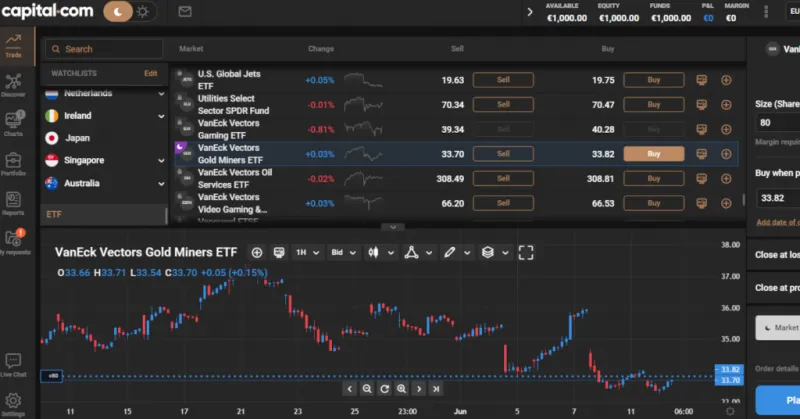Click the Size shares input showing 80
Viewport: 800px width, 419px height.
(778, 122)
